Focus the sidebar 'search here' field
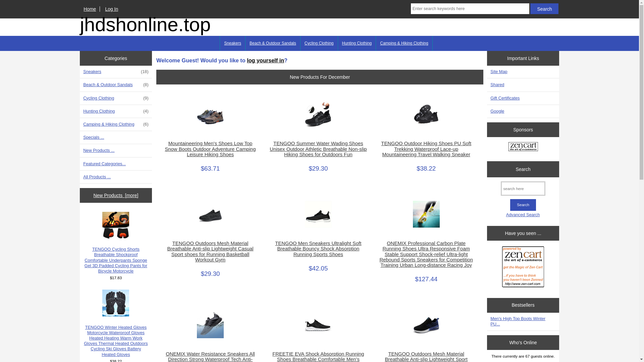The image size is (644, 362). point(523,189)
